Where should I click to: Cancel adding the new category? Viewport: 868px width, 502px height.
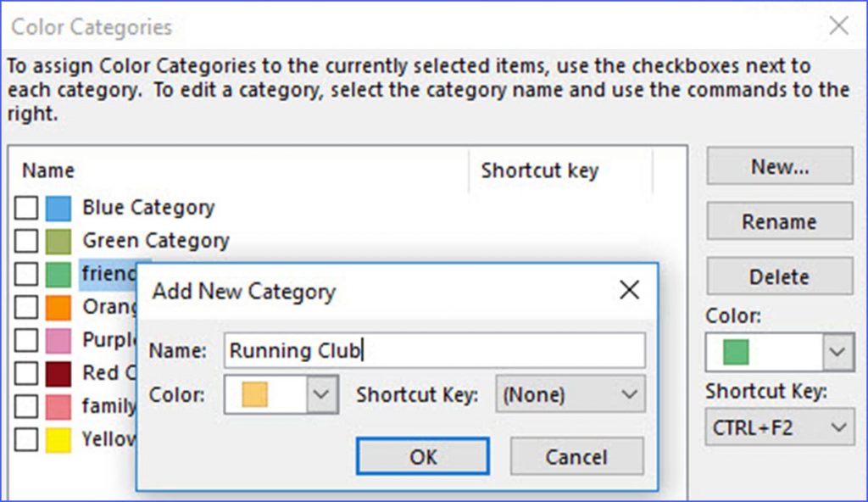(576, 456)
